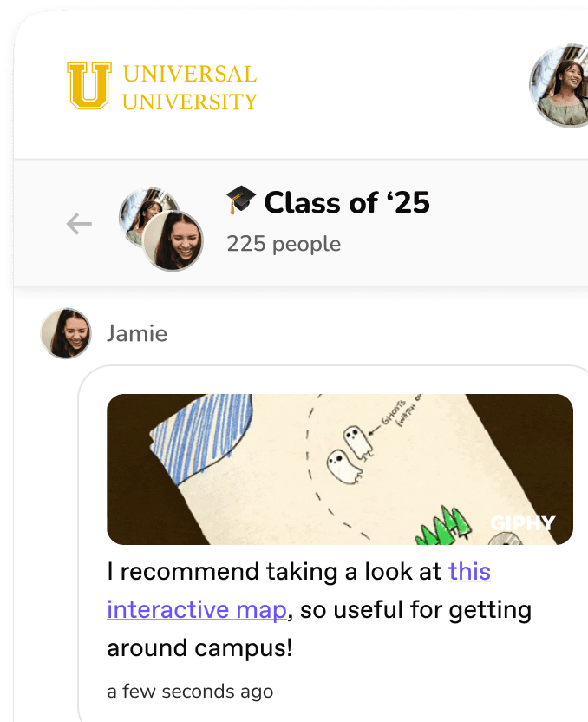Image resolution: width=588 pixels, height=722 pixels.
Task: Click the 'a few seconds ago' timestamp
Action: click(x=190, y=692)
